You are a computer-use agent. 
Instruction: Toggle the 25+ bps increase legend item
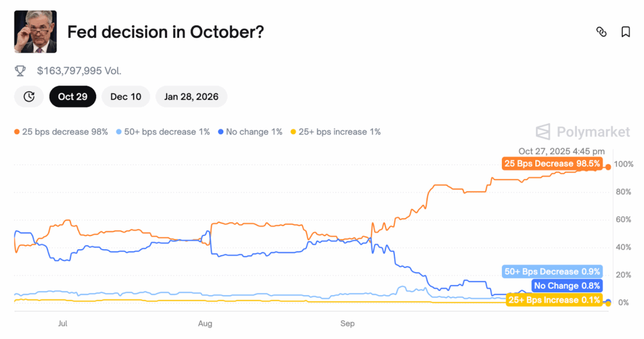335,132
